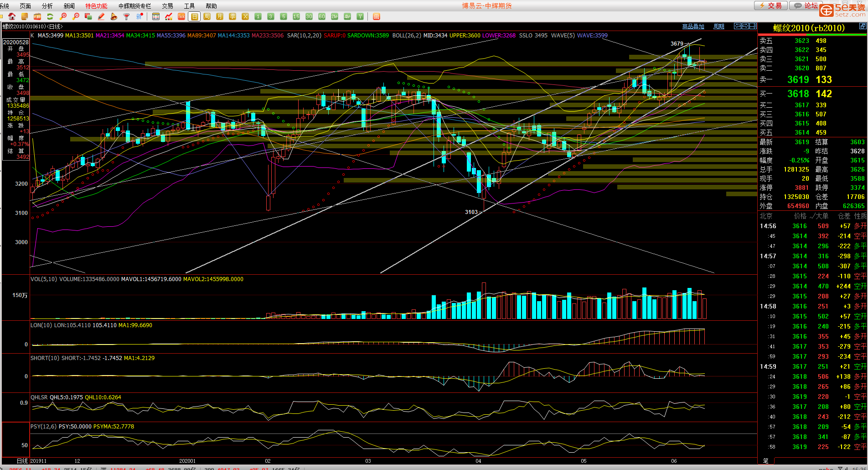Image resolution: width=868 pixels, height=470 pixels.
Task: Select the daily (日) period button
Action: pyautogui.click(x=194, y=16)
